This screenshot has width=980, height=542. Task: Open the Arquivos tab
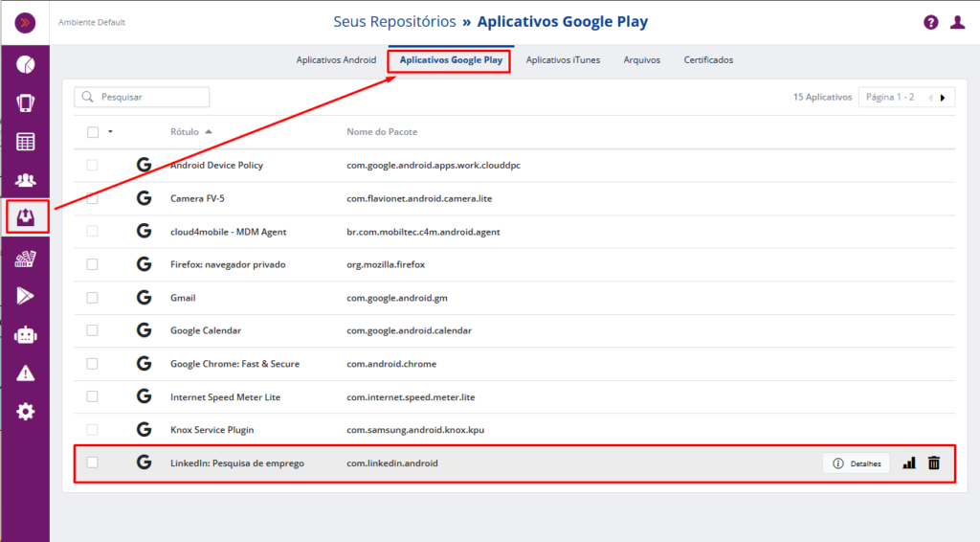642,60
